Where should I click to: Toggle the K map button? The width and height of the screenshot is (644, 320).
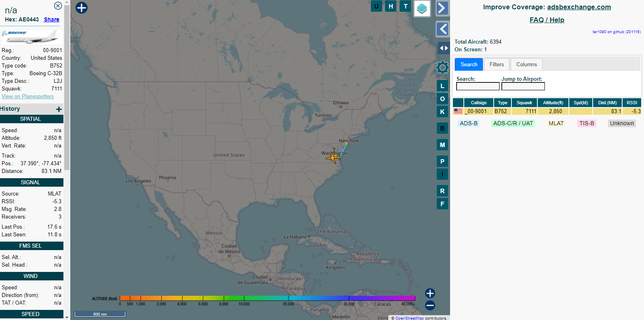(x=442, y=112)
